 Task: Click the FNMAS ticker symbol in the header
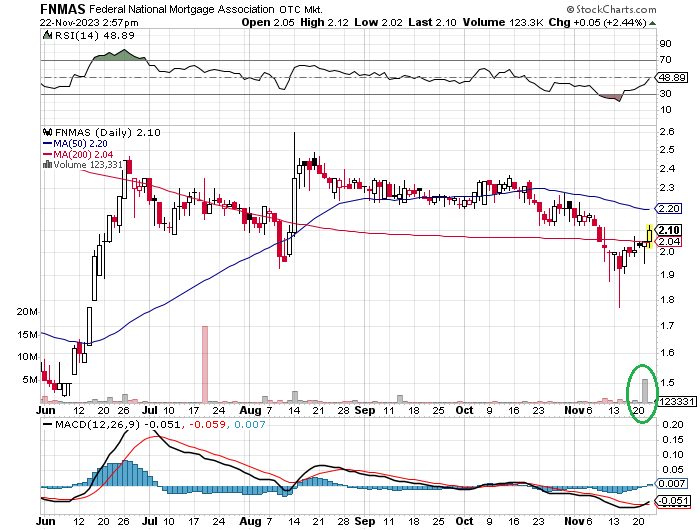(x=62, y=9)
